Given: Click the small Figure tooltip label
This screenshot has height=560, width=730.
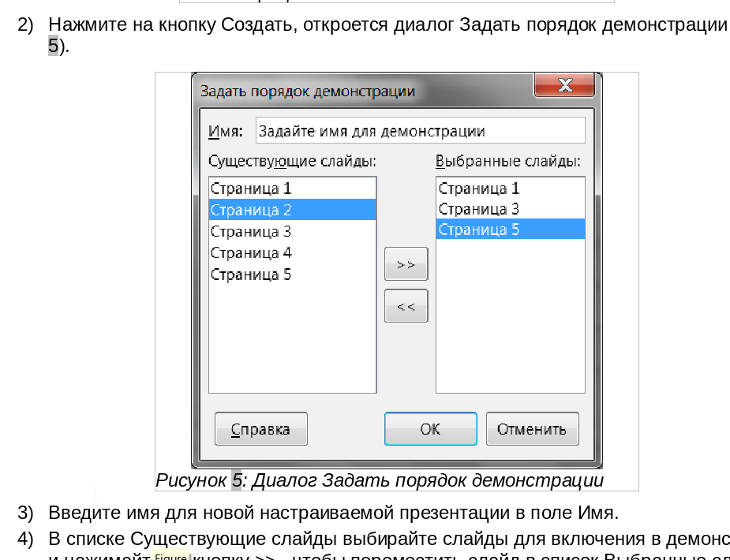Looking at the screenshot, I should pyautogui.click(x=170, y=555).
